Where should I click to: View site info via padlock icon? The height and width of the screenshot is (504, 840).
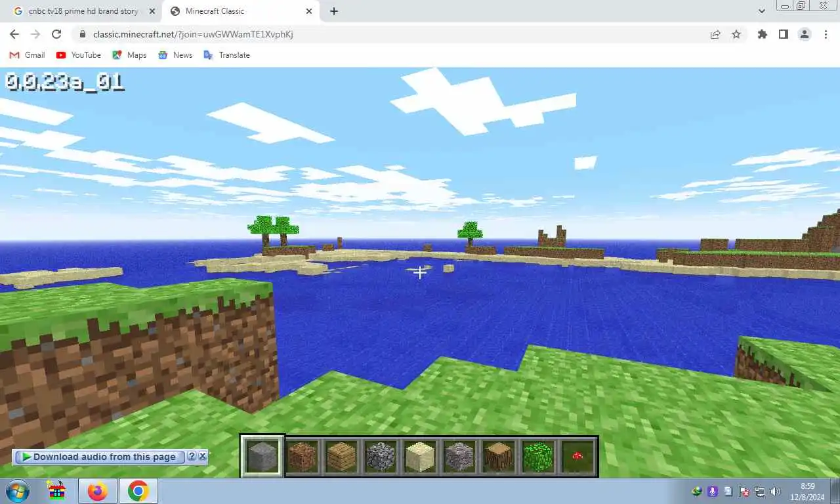[x=83, y=34]
